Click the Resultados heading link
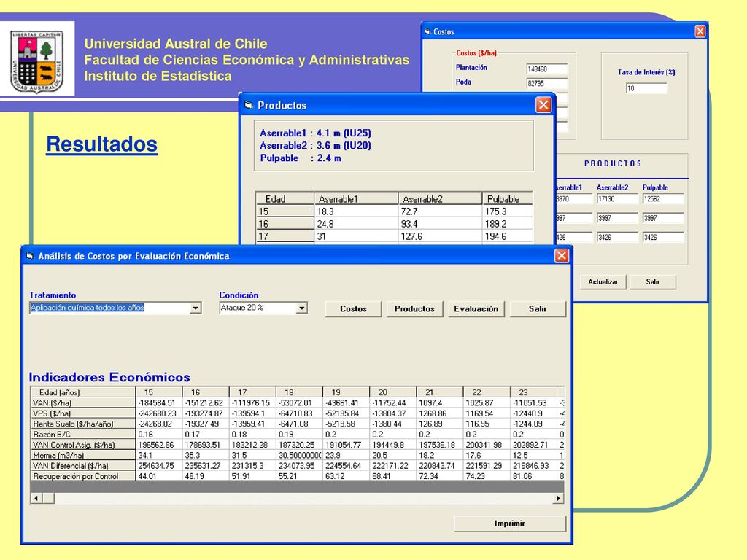747x560 pixels. pos(101,144)
